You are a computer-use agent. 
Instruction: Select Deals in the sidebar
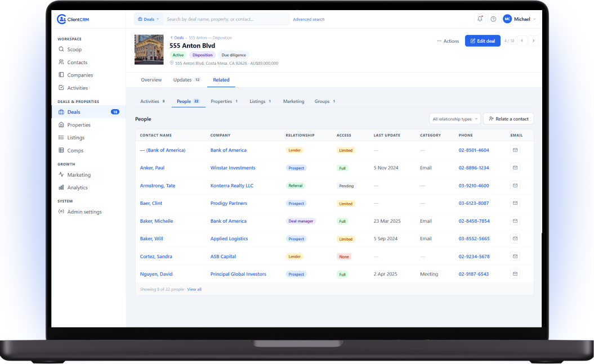[88, 112]
